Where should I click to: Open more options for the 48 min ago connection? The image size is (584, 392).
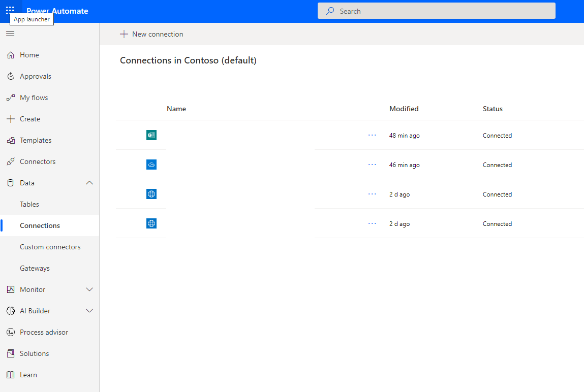coord(372,135)
